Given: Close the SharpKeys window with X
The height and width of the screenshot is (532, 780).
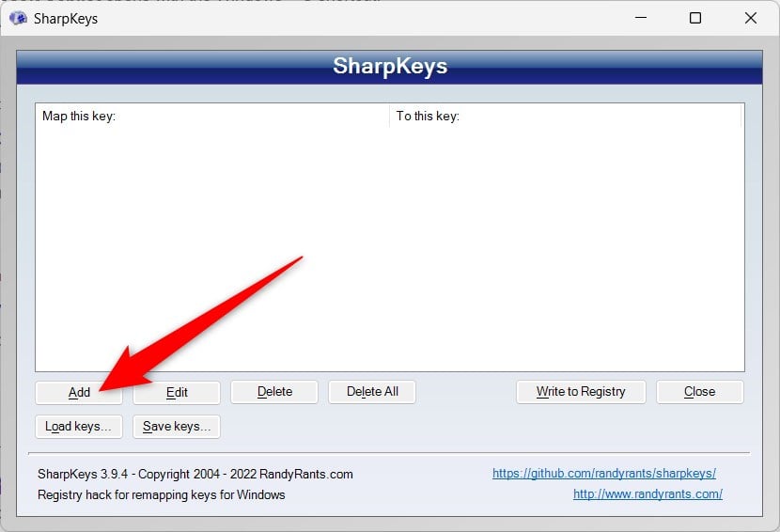Looking at the screenshot, I should point(751,18).
